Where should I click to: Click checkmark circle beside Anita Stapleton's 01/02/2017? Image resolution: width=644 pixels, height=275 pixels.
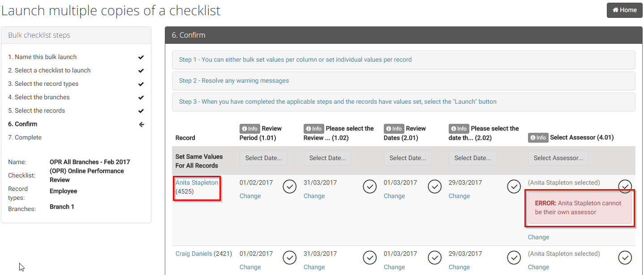click(290, 186)
